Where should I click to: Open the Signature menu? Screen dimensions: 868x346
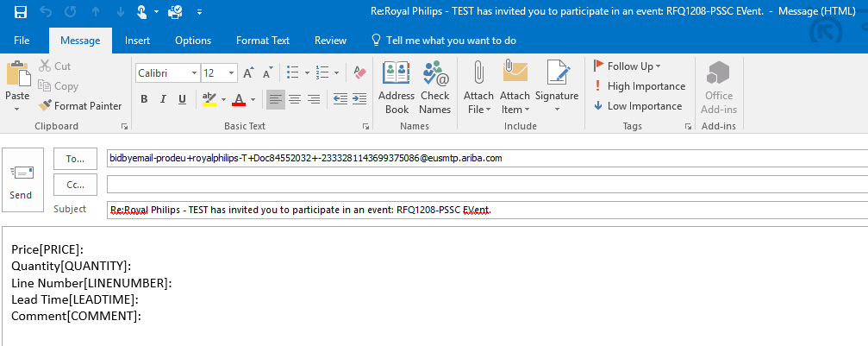pos(557,88)
